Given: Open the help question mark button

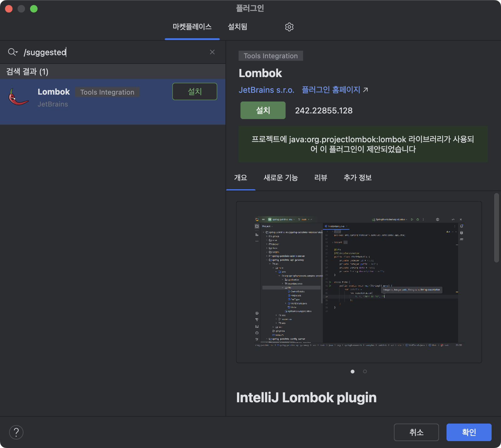Looking at the screenshot, I should [16, 432].
